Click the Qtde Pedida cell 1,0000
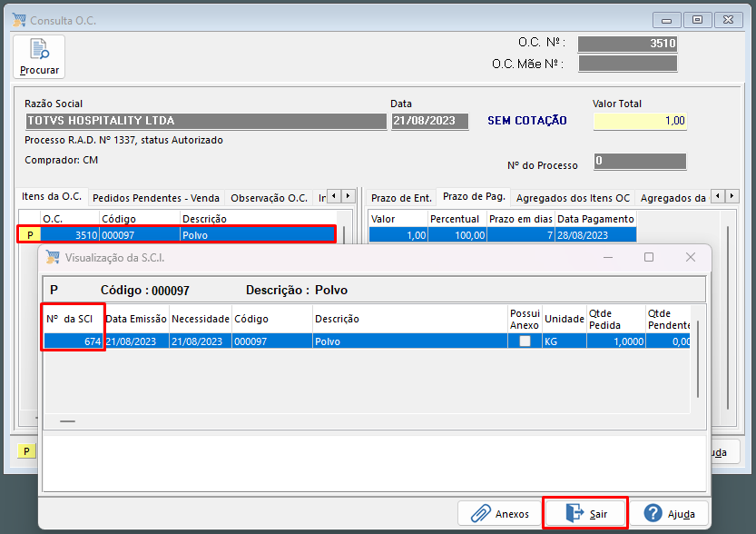Screen dimensions: 756x534 click(616, 341)
